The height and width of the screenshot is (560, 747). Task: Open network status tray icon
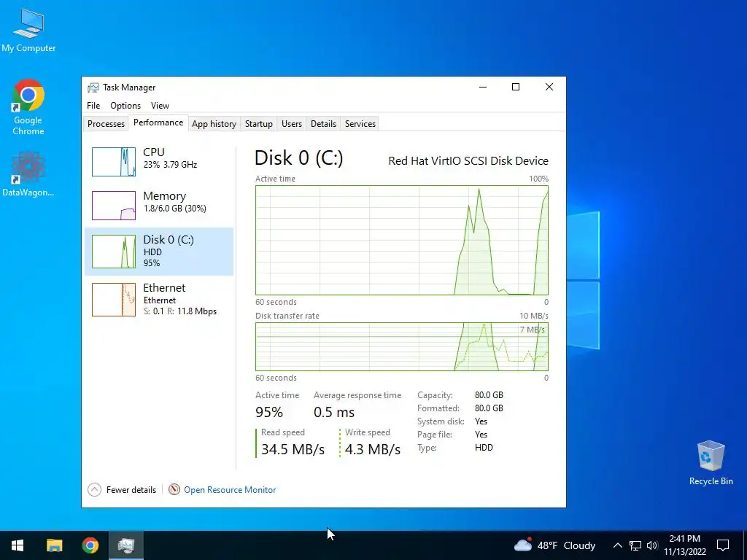point(635,545)
